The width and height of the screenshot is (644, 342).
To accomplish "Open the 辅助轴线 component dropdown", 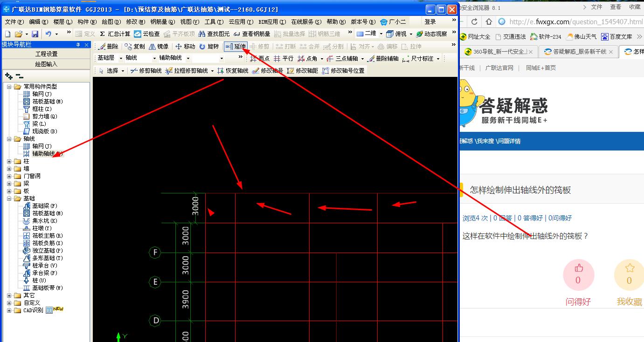I will click(x=187, y=58).
